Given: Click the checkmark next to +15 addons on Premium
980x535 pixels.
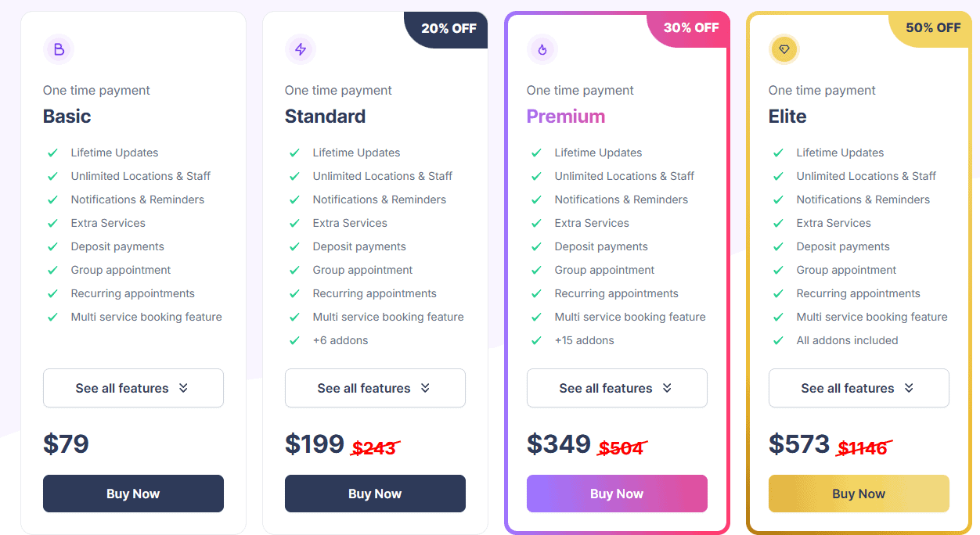Looking at the screenshot, I should 535,339.
